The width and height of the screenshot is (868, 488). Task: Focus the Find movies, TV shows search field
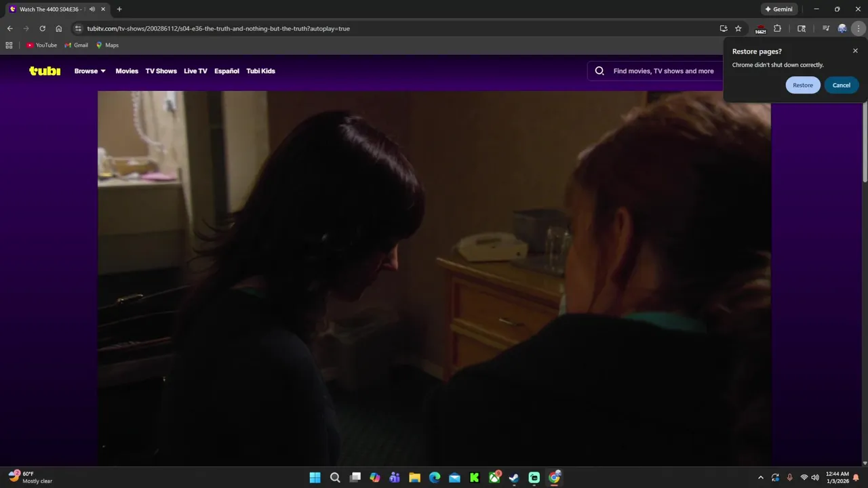pyautogui.click(x=663, y=70)
